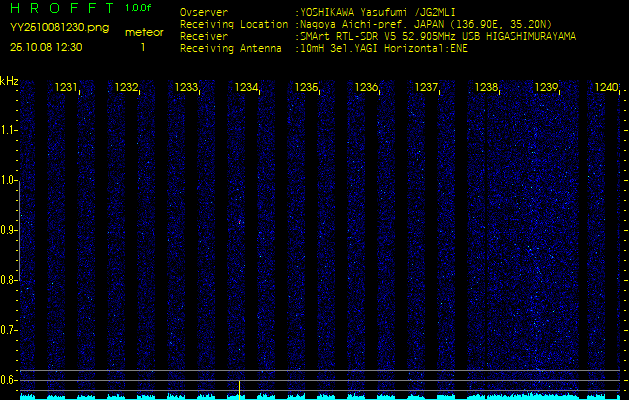Click the date stamp ending 12:30
This screenshot has width=629, height=400.
46,47
